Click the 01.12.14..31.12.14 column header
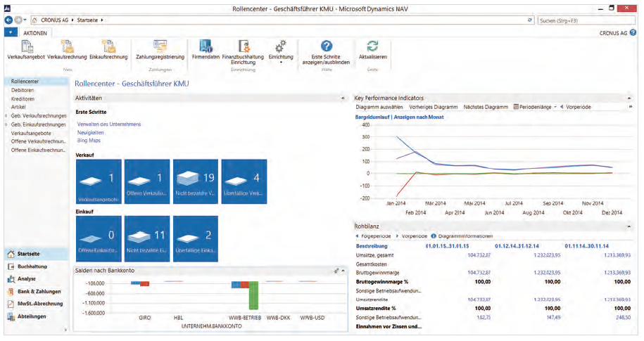The width and height of the screenshot is (644, 341). click(x=517, y=246)
